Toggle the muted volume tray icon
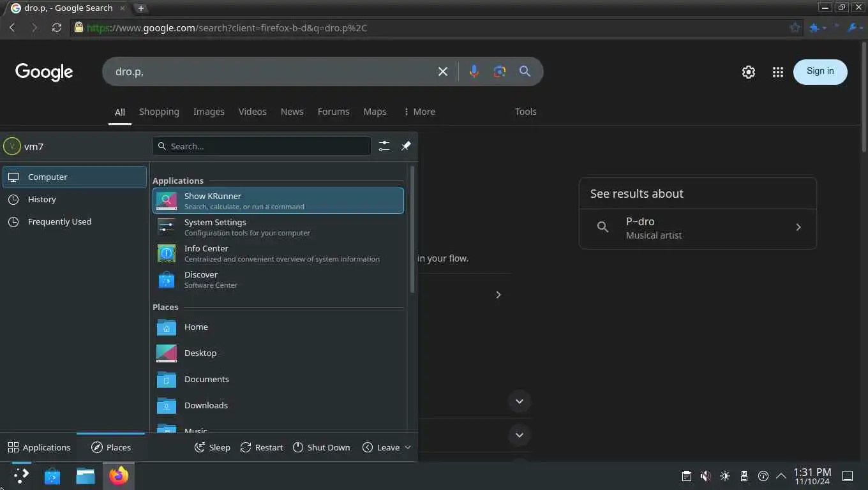This screenshot has height=490, width=868. tap(705, 476)
